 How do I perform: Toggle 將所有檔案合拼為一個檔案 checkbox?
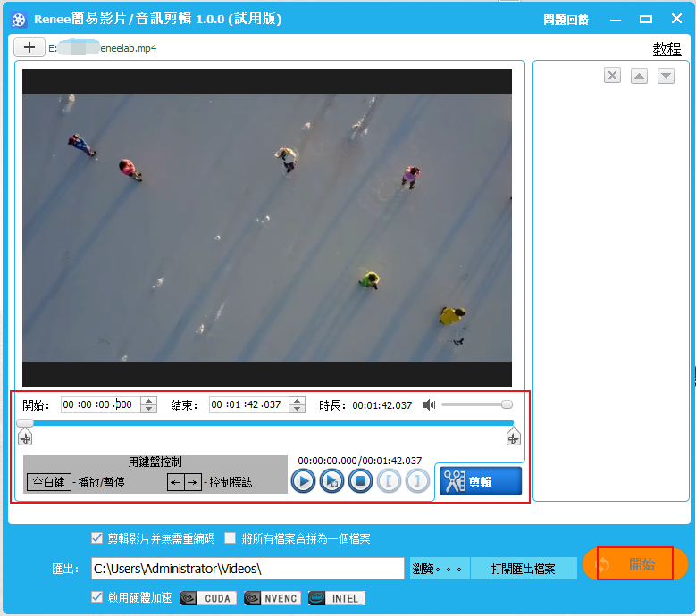[231, 538]
